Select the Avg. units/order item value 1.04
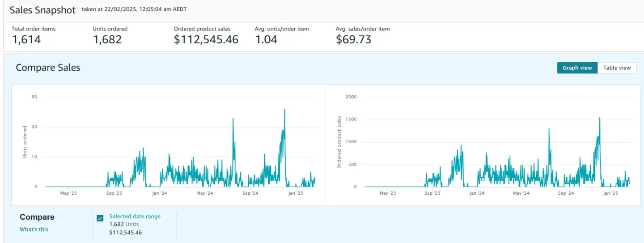644x243 pixels. tap(266, 39)
